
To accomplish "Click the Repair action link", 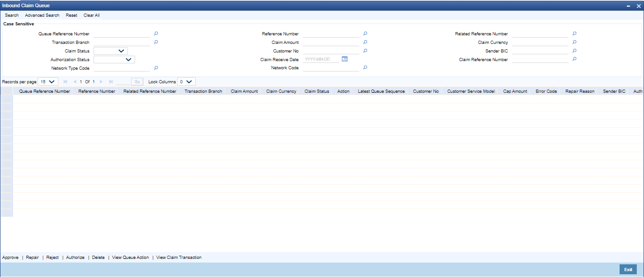I will click(33, 258).
